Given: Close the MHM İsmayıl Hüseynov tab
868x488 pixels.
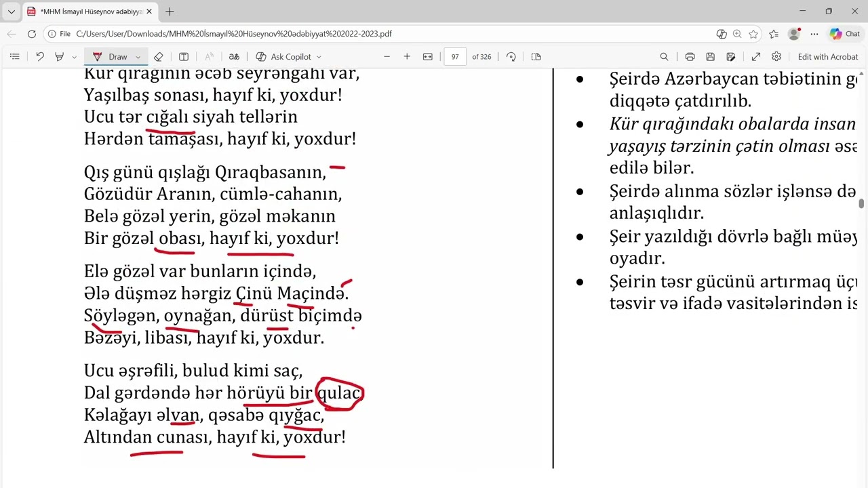Looking at the screenshot, I should (149, 12).
